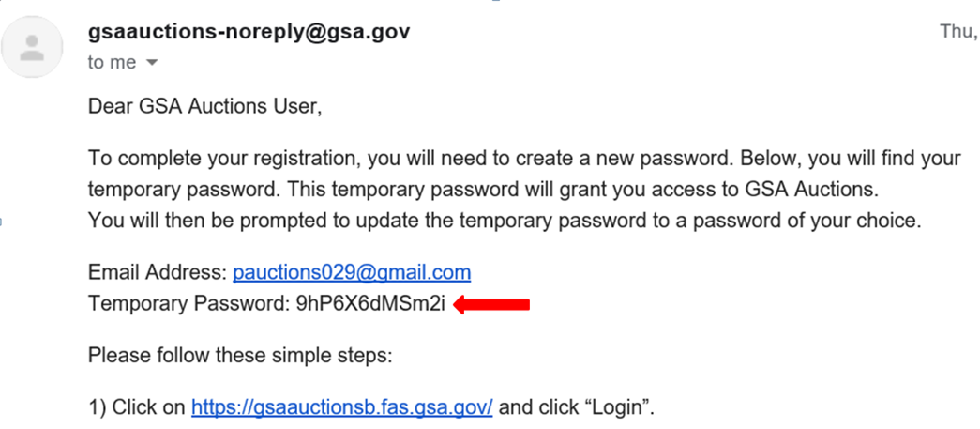Expand recipient details arrow next to "to me"
This screenshot has width=980, height=429.
(152, 63)
